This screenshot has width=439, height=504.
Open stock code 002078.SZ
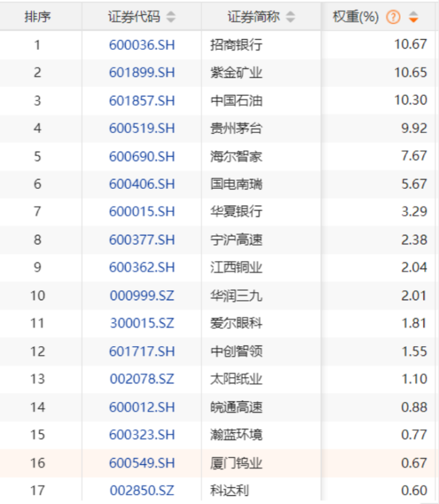coord(142,379)
